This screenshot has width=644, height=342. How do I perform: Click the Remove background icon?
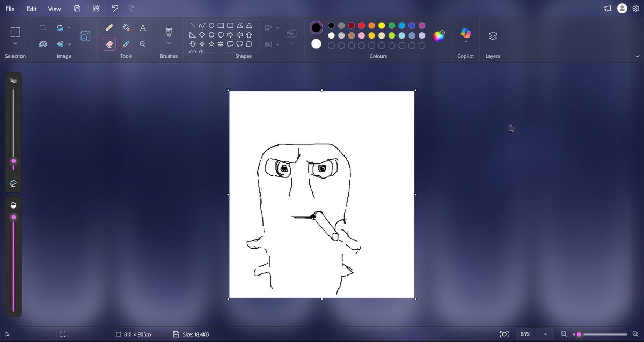(x=43, y=44)
